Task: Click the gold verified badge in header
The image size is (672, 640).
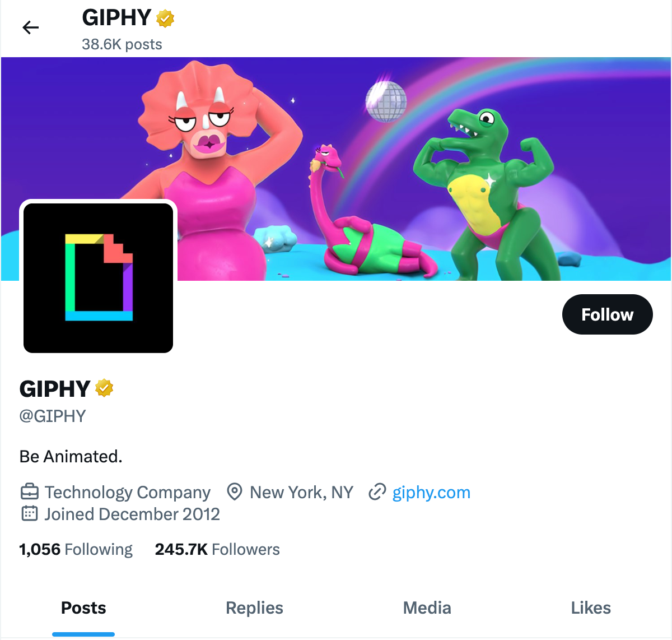Action: 165,18
